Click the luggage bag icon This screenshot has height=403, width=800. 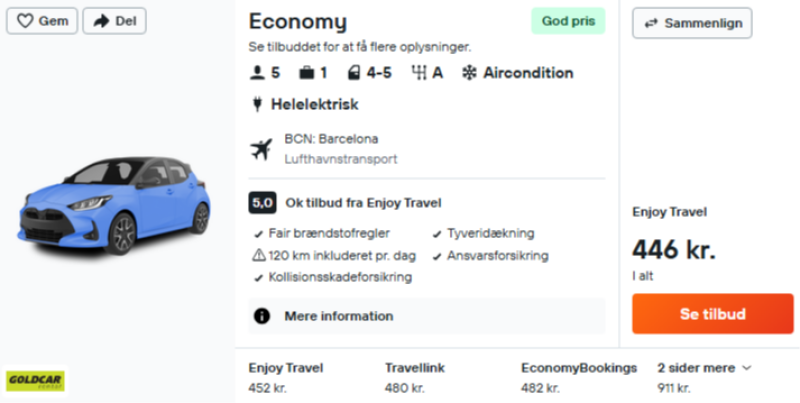pos(307,73)
